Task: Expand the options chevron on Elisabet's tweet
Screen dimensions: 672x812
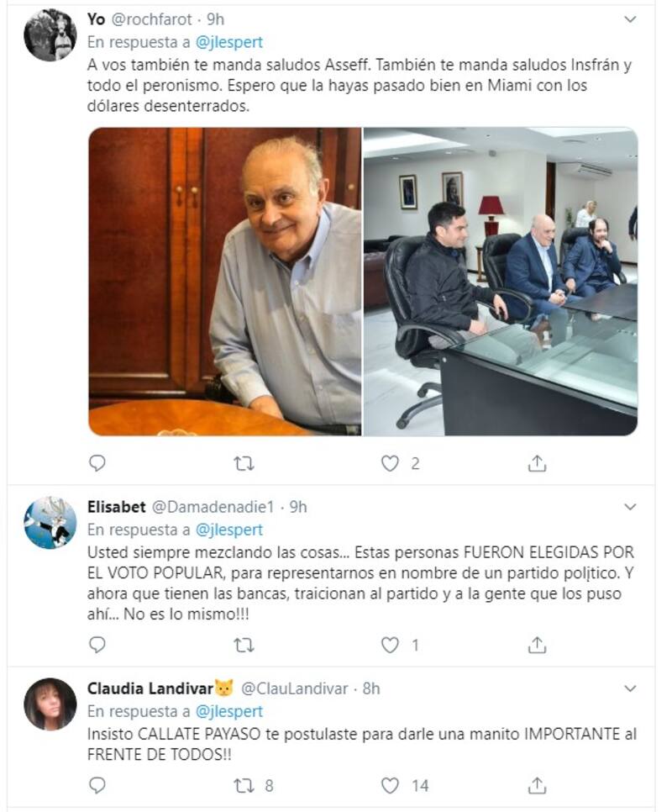Action: tap(629, 507)
